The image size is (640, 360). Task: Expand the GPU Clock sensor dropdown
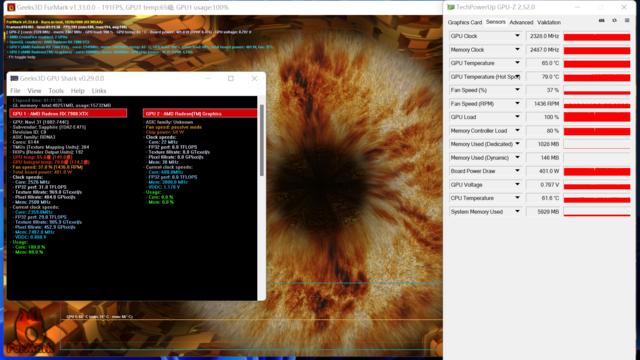pyautogui.click(x=517, y=36)
